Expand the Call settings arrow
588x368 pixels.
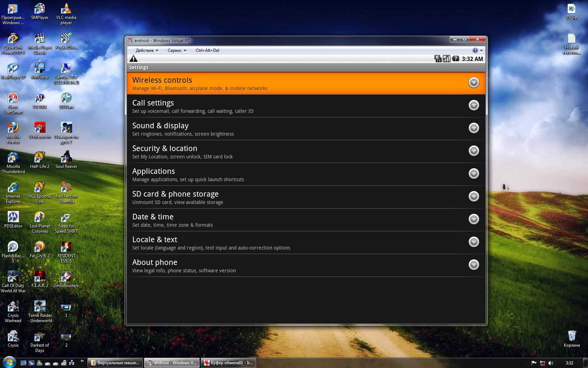(x=474, y=105)
